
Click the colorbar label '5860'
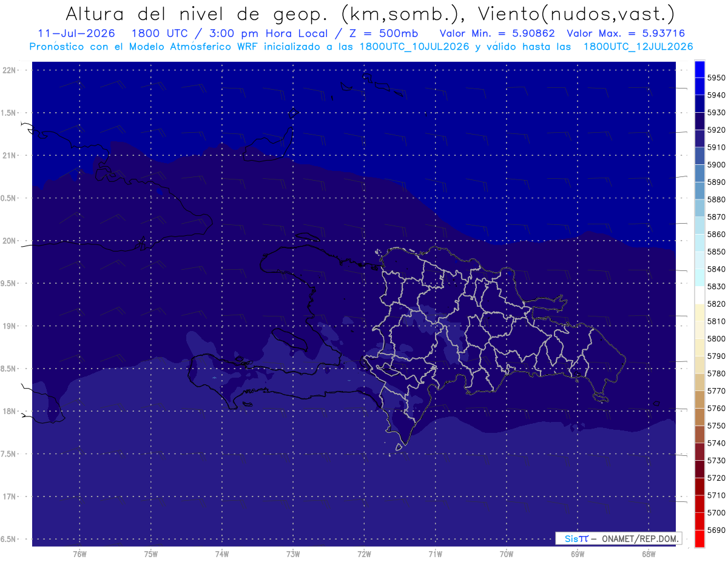(x=716, y=234)
